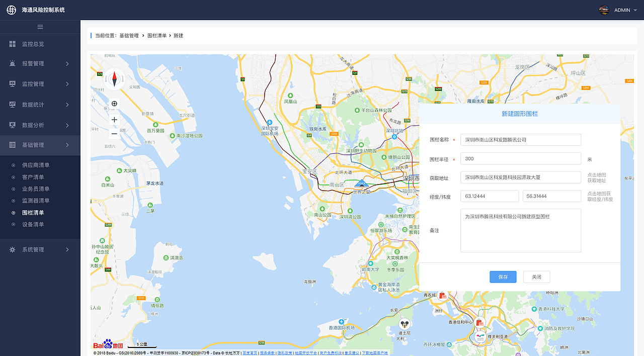Click the 大尖峰 icon on map
644x356 pixels.
119,171
